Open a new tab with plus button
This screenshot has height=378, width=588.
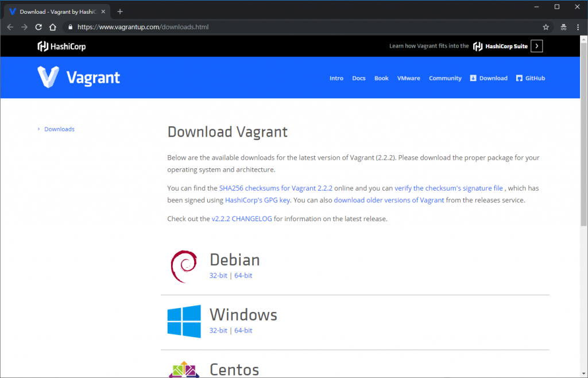120,11
